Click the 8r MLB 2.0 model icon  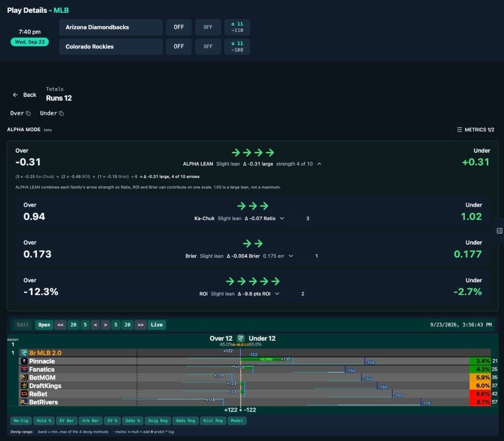[24, 353]
